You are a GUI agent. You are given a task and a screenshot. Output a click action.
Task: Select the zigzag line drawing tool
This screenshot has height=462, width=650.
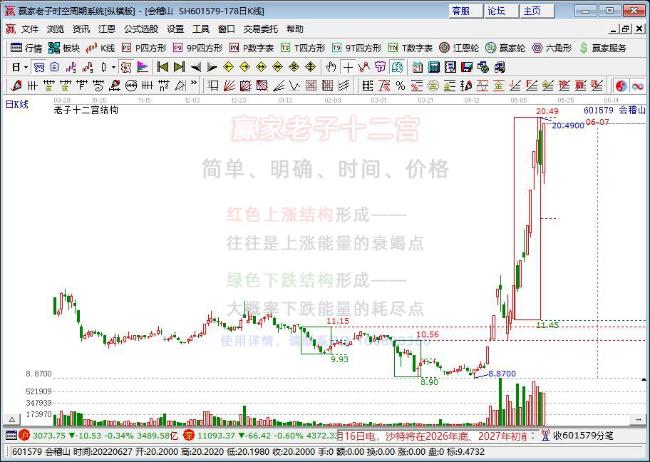click(x=364, y=67)
